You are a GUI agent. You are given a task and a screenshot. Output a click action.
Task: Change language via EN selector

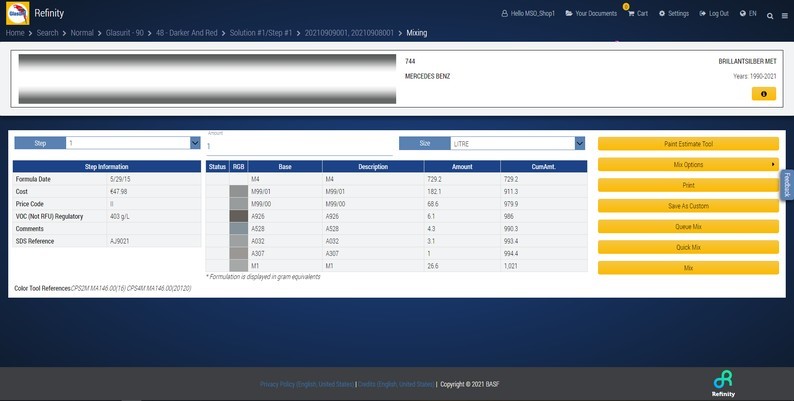coord(748,14)
